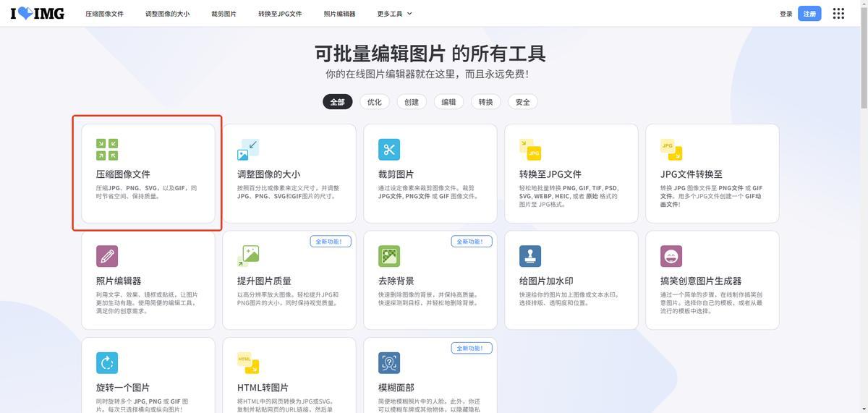Go to the I♥IMG logo homepage
868x413 pixels.
[37, 14]
